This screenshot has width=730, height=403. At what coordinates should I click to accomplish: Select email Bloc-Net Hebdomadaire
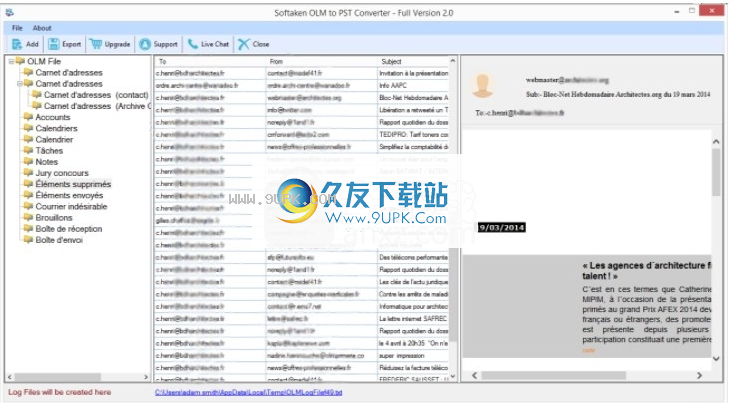pos(302,98)
